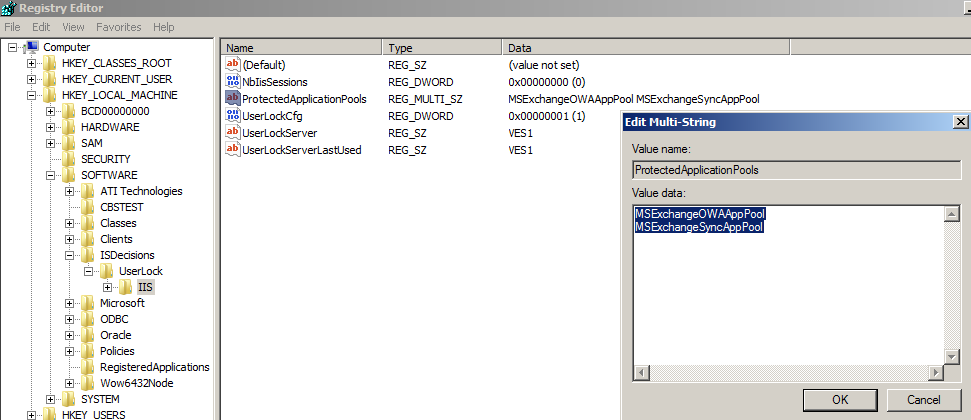Expand the IIS key node
Image resolution: width=971 pixels, height=420 pixels.
point(108,287)
